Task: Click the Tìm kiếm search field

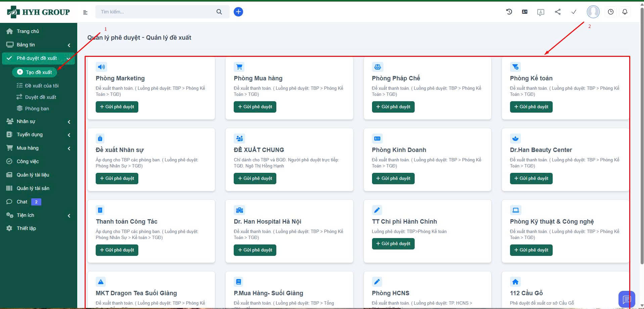Action: [x=156, y=12]
